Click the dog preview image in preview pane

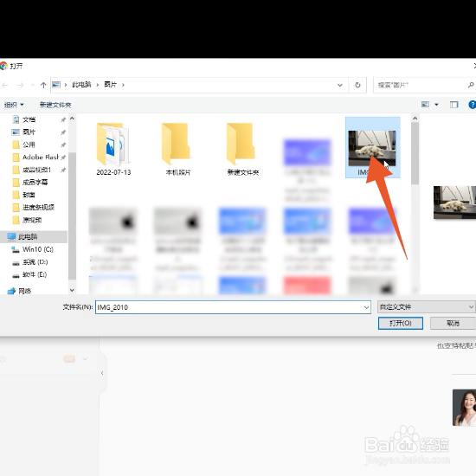pyautogui.click(x=454, y=203)
